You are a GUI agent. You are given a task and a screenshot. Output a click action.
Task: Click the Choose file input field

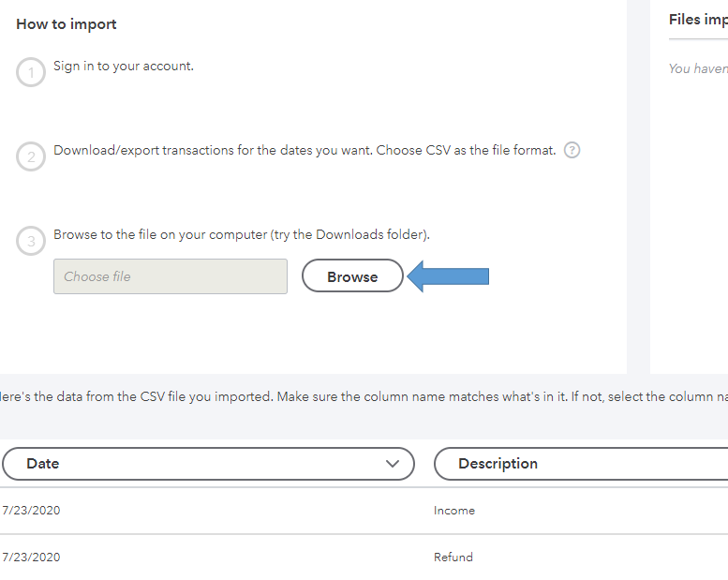tap(171, 276)
